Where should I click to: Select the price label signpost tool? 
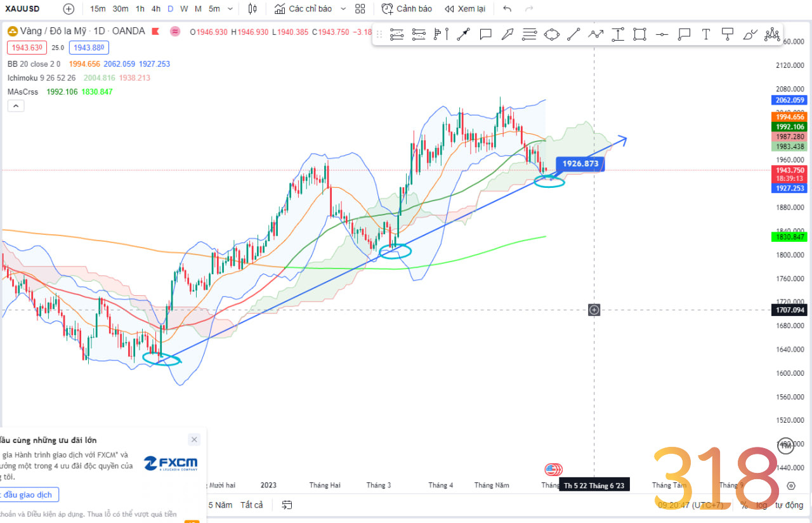(728, 34)
